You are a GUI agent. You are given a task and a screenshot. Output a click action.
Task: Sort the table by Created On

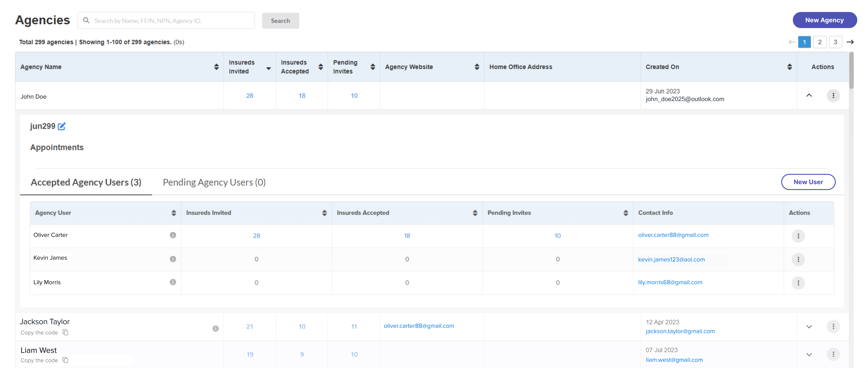pos(790,67)
